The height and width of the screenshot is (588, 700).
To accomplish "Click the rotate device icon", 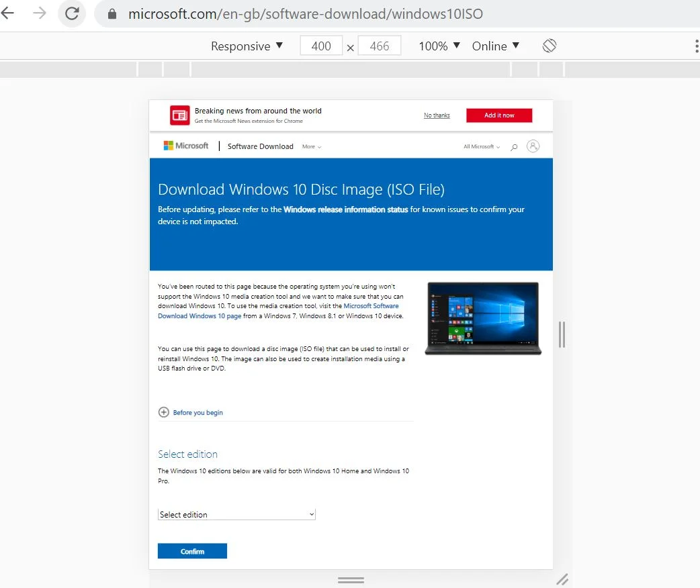I will (550, 46).
